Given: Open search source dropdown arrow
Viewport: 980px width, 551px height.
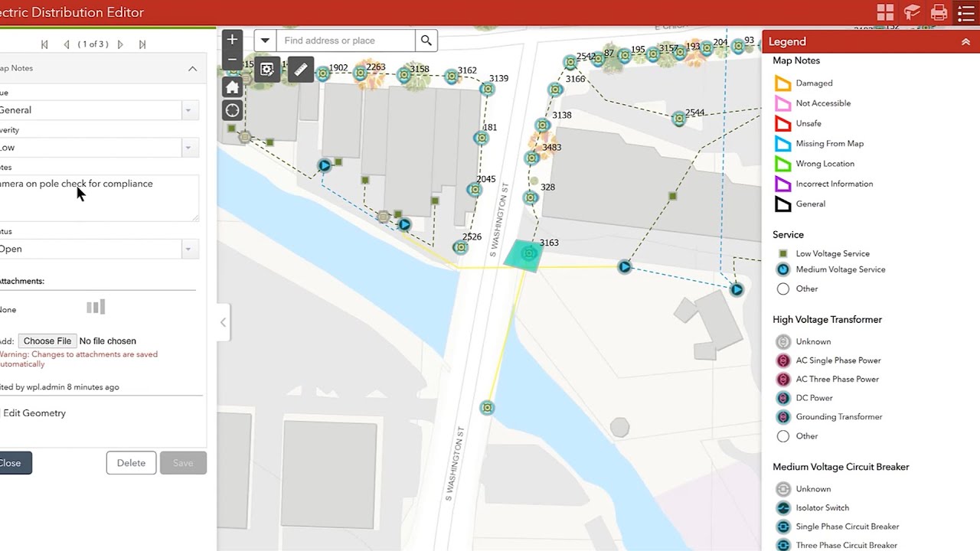Looking at the screenshot, I should pyautogui.click(x=265, y=41).
